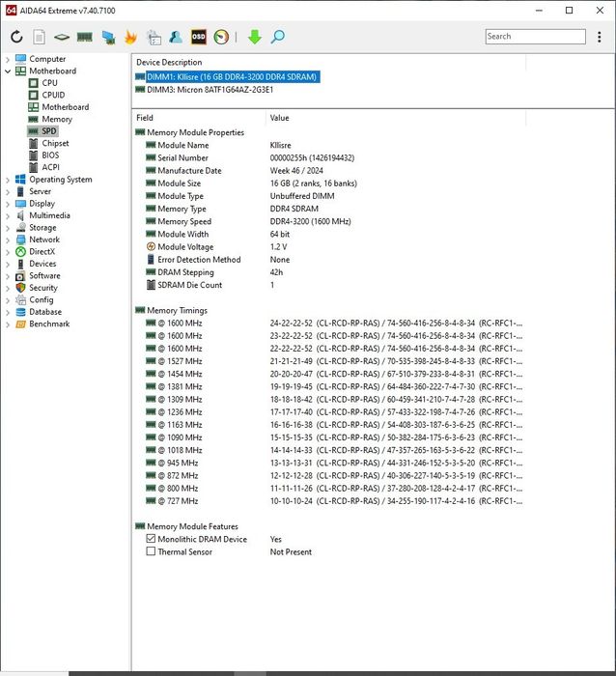
Task: Select the Error Detection Method row
Action: click(327, 260)
